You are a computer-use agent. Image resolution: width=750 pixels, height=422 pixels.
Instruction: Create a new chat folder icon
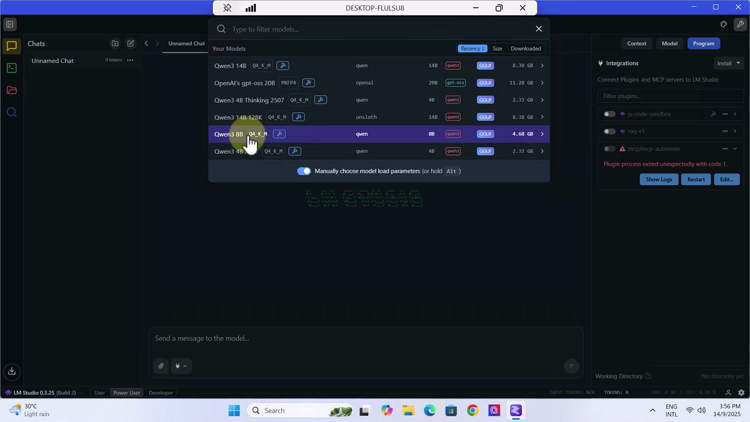point(115,44)
